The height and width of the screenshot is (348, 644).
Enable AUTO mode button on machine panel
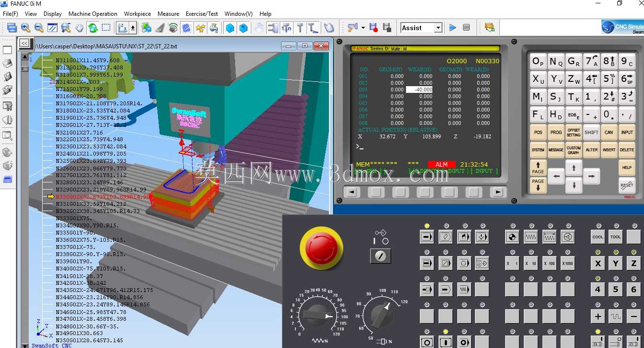427,236
